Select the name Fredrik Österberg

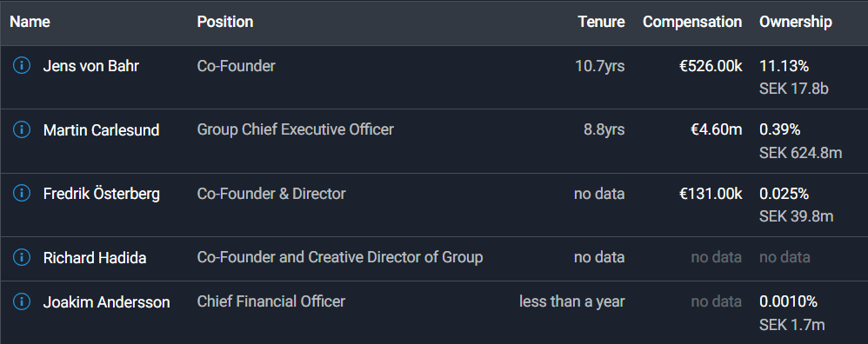click(102, 194)
